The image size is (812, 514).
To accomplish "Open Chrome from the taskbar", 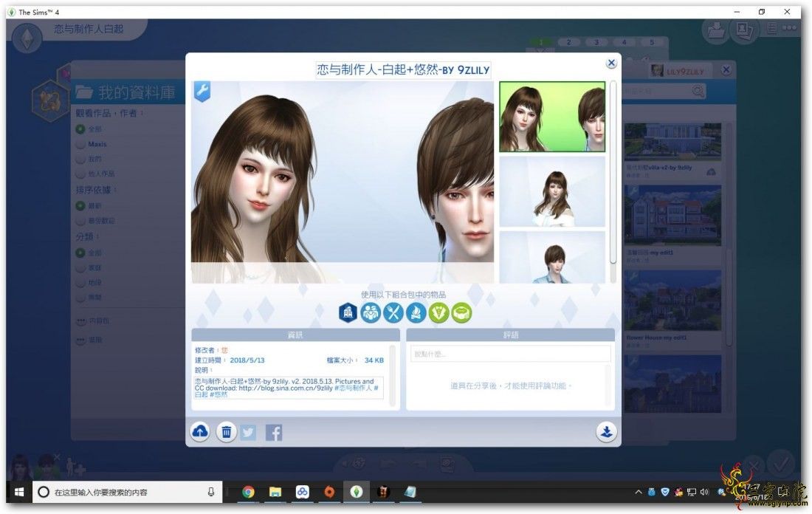I will pyautogui.click(x=249, y=492).
